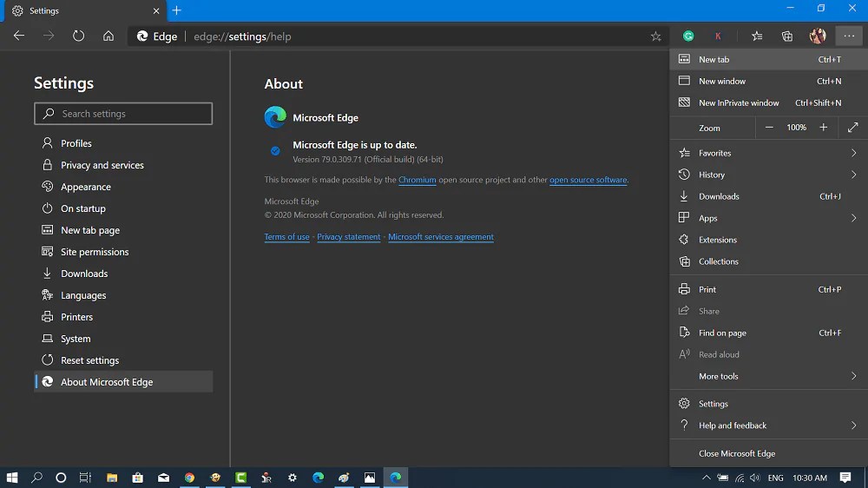Open a new tab with plus button

coord(176,10)
